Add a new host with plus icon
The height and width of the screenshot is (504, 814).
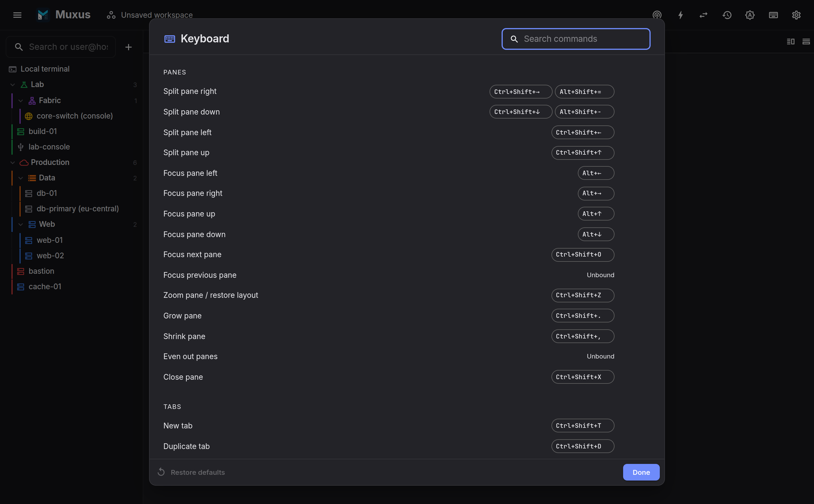128,47
